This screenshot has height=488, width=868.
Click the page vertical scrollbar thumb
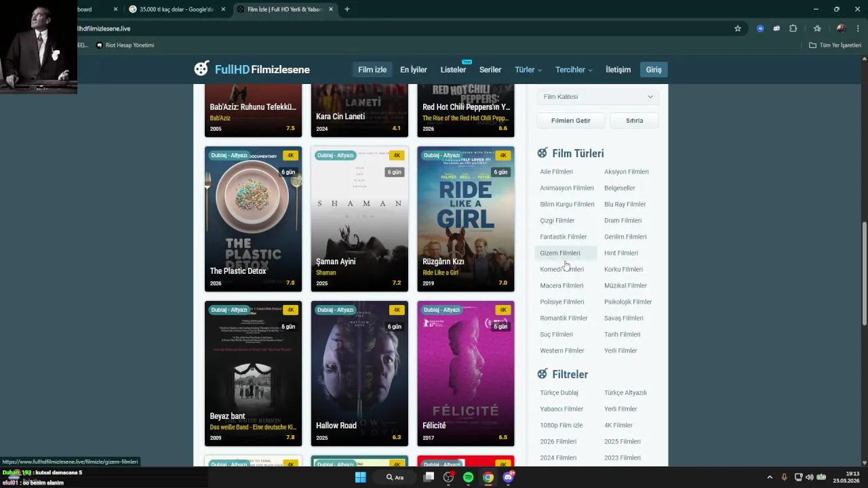(864, 272)
